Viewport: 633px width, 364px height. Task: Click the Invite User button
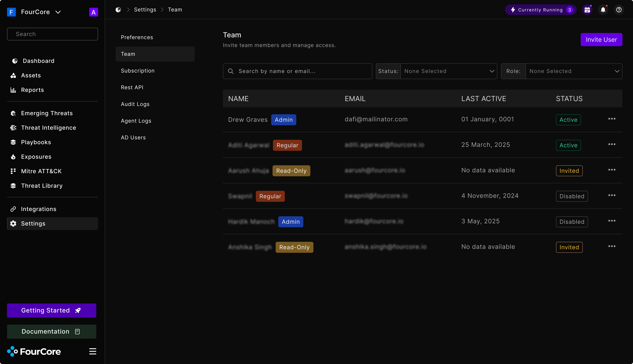[601, 40]
